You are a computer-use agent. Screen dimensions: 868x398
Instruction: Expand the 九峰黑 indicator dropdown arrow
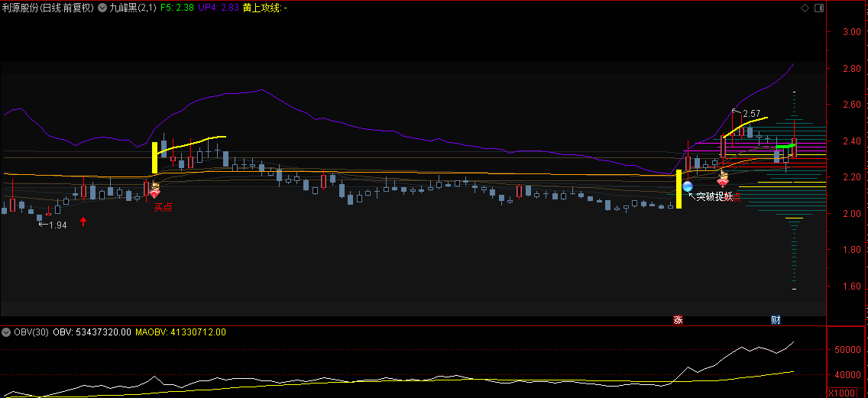click(x=103, y=8)
